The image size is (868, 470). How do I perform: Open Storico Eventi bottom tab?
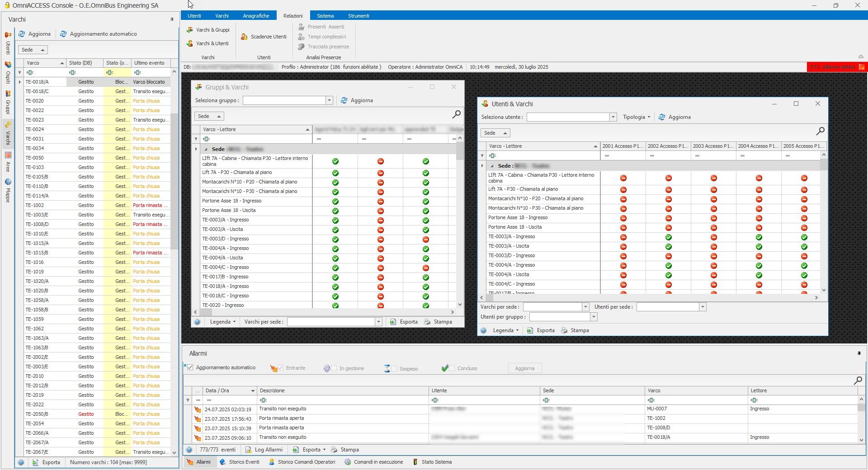(240, 462)
